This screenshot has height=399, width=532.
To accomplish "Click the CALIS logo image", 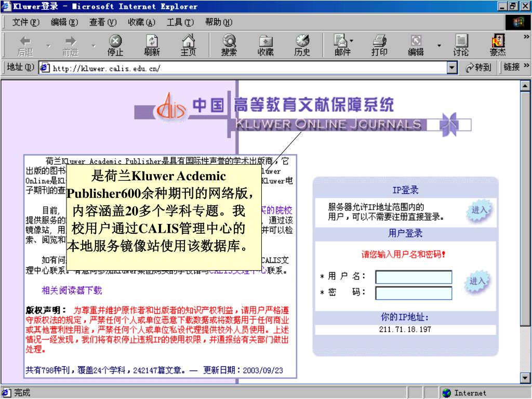I will click(x=170, y=107).
